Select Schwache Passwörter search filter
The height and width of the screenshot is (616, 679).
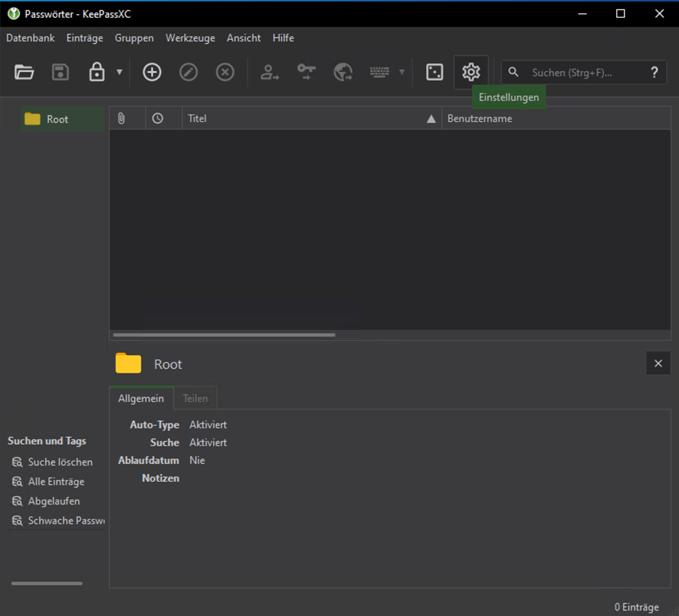tap(58, 520)
